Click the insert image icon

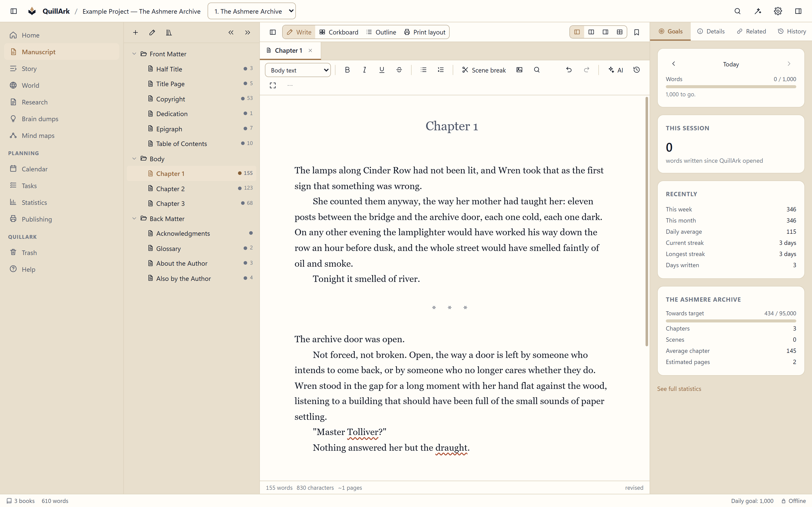tap(519, 70)
